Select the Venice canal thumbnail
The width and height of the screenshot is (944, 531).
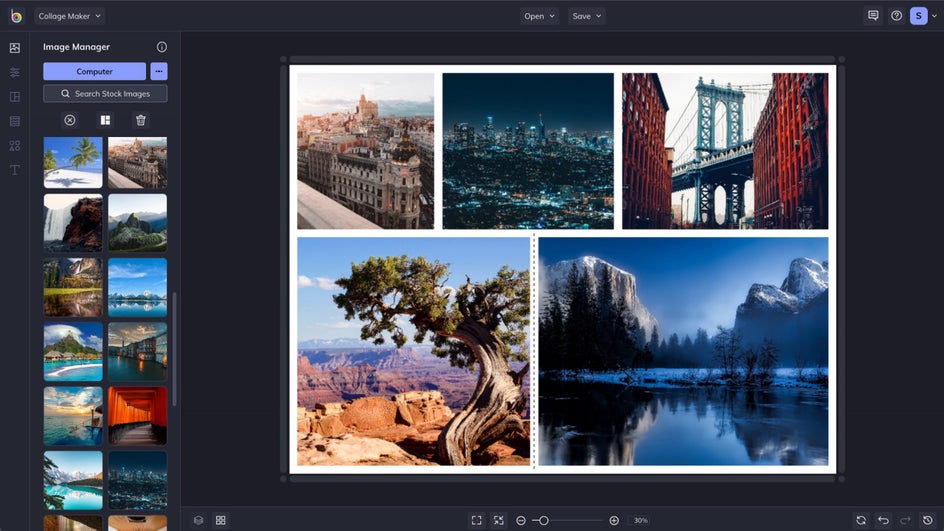[x=138, y=352]
